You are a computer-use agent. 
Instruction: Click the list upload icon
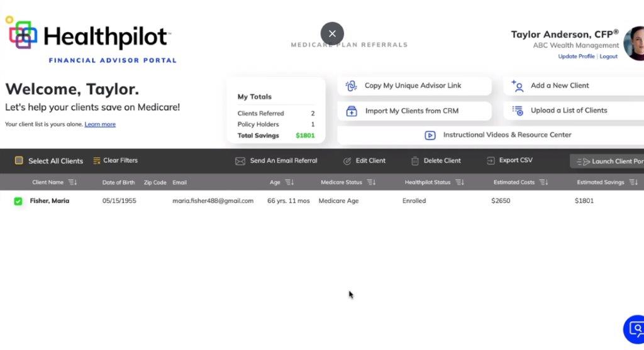click(x=518, y=111)
